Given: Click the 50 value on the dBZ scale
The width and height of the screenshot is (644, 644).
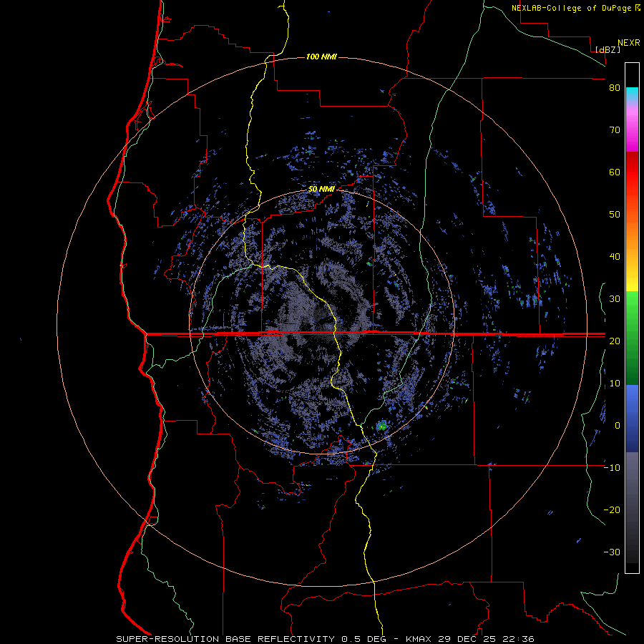Looking at the screenshot, I should coord(615,215).
